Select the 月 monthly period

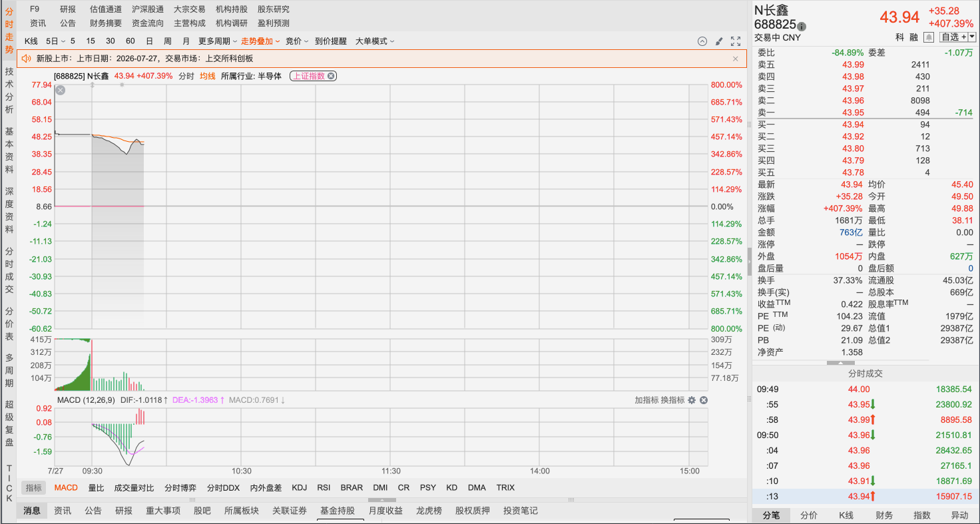click(x=186, y=41)
